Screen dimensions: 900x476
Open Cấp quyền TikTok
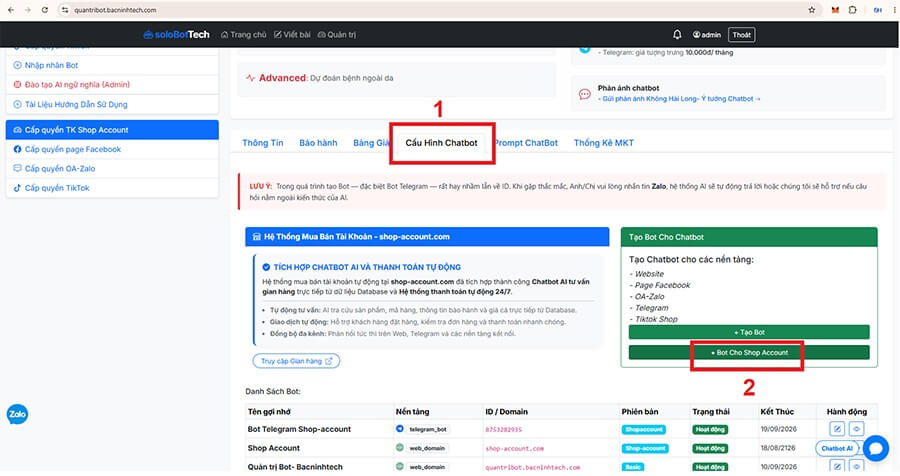click(112, 188)
